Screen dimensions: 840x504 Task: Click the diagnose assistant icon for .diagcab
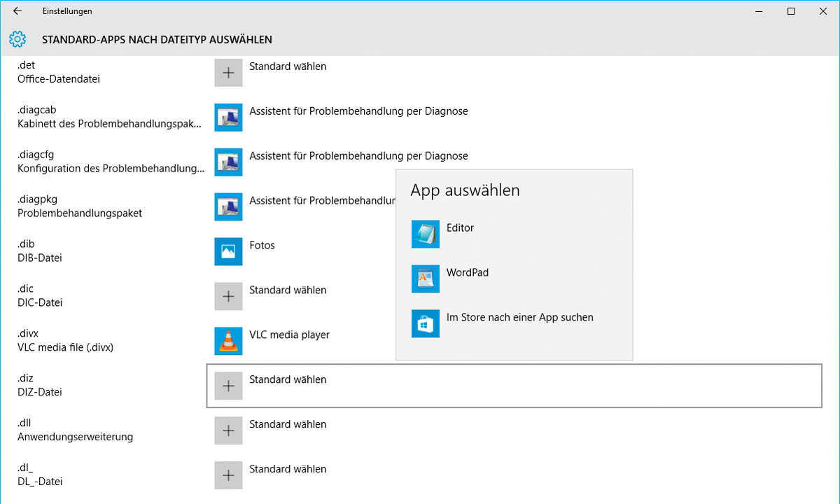[x=228, y=117]
